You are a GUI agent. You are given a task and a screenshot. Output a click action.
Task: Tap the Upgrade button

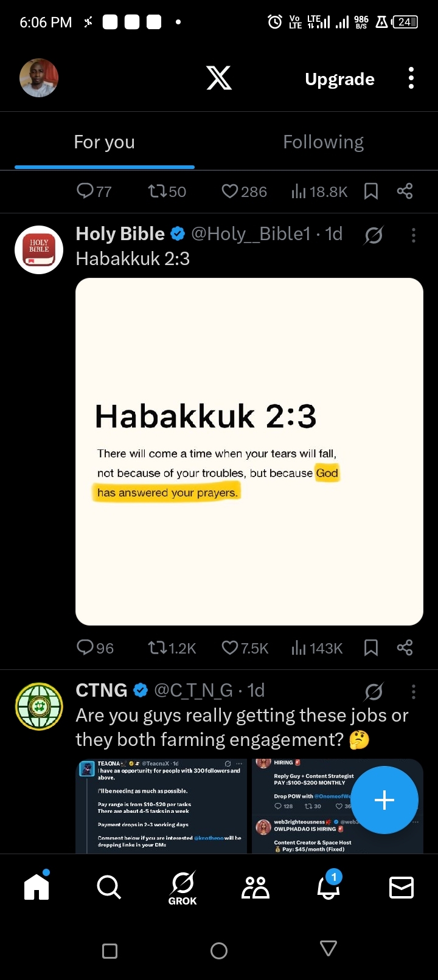[x=339, y=79]
